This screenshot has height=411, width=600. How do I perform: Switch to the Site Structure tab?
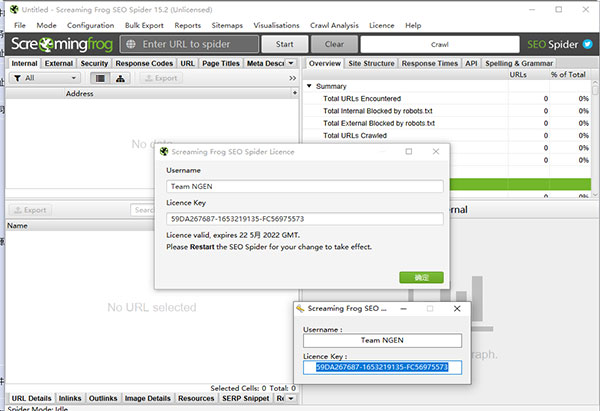(x=371, y=63)
